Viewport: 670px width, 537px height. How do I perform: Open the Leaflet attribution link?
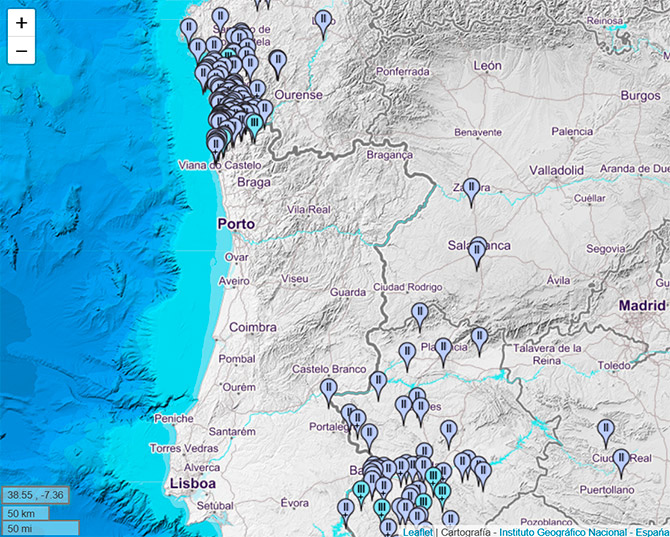pos(416,530)
